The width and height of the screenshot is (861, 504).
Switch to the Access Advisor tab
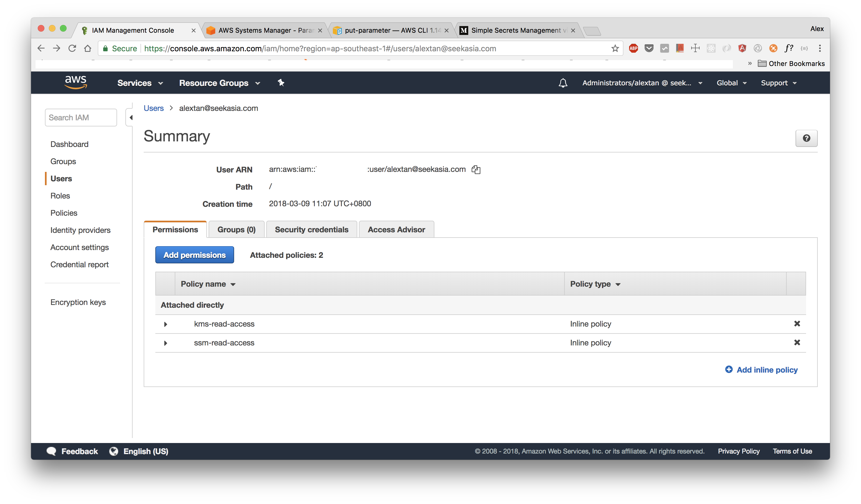(x=396, y=230)
